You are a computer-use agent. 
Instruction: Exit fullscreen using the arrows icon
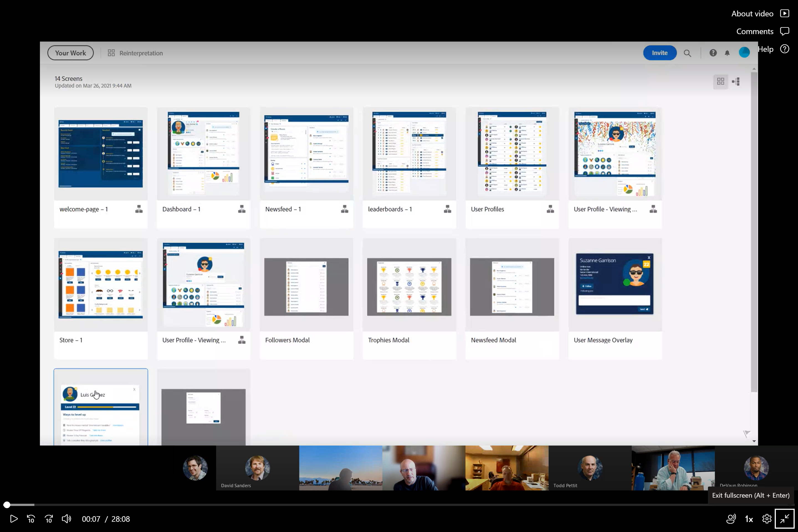pyautogui.click(x=784, y=519)
